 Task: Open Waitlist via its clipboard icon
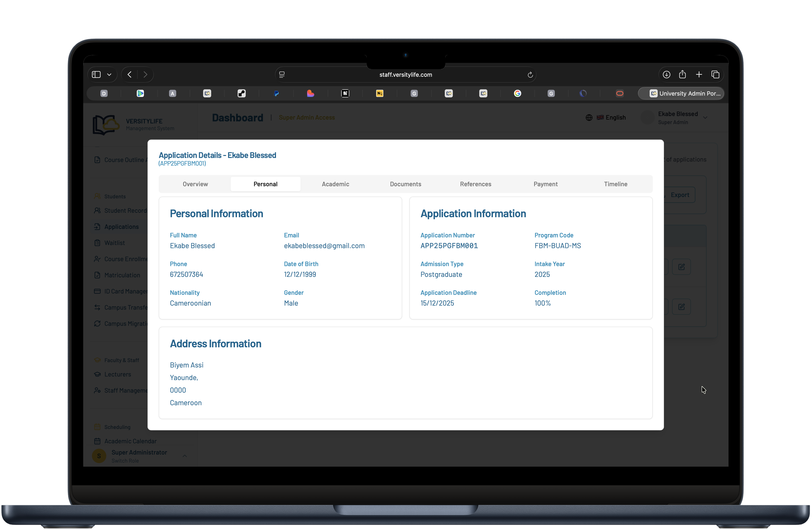click(97, 243)
